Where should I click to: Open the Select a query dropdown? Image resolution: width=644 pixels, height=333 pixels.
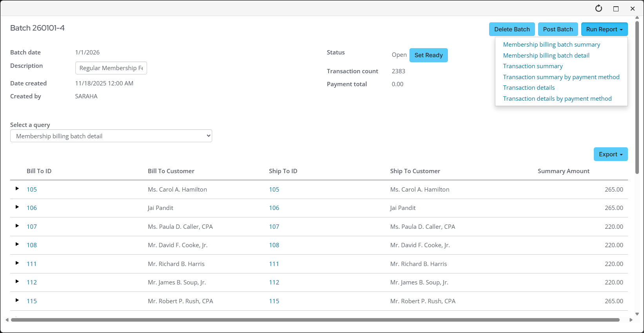click(111, 136)
